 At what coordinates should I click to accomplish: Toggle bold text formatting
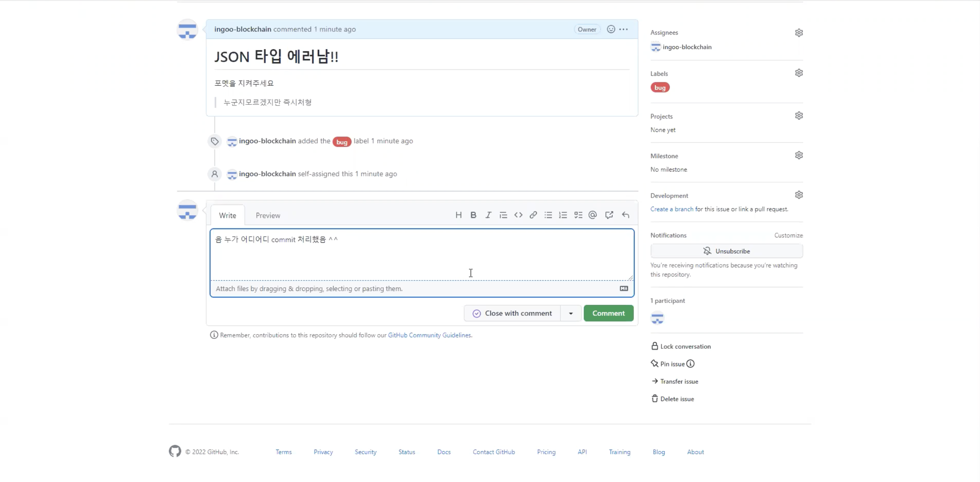click(x=473, y=215)
